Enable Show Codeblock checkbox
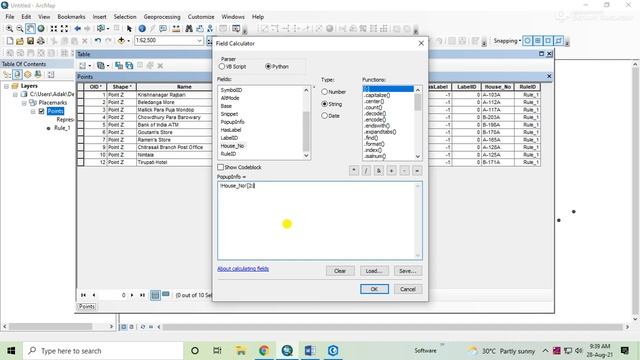The height and width of the screenshot is (360, 640). (x=221, y=167)
